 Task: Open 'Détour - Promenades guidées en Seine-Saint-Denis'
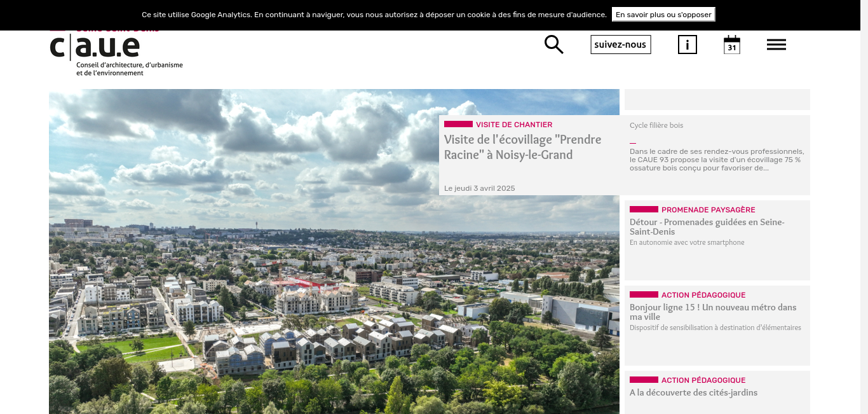(x=707, y=227)
